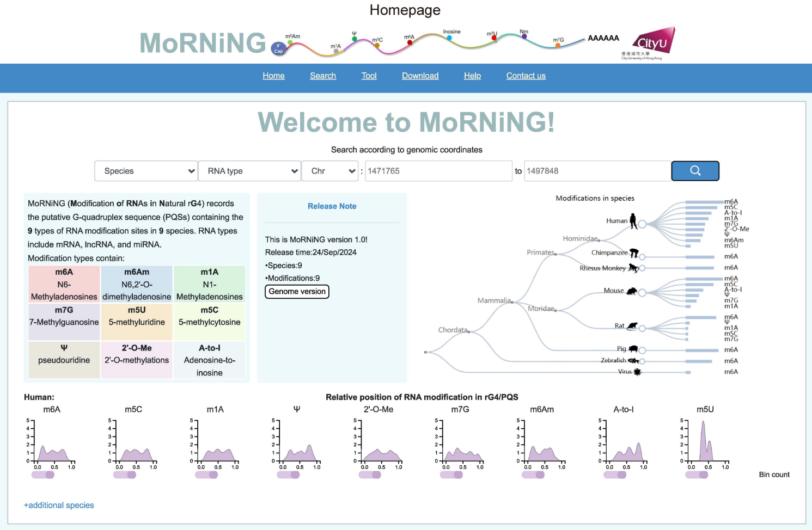Open the Species dropdown
The image size is (812, 530).
pos(145,170)
